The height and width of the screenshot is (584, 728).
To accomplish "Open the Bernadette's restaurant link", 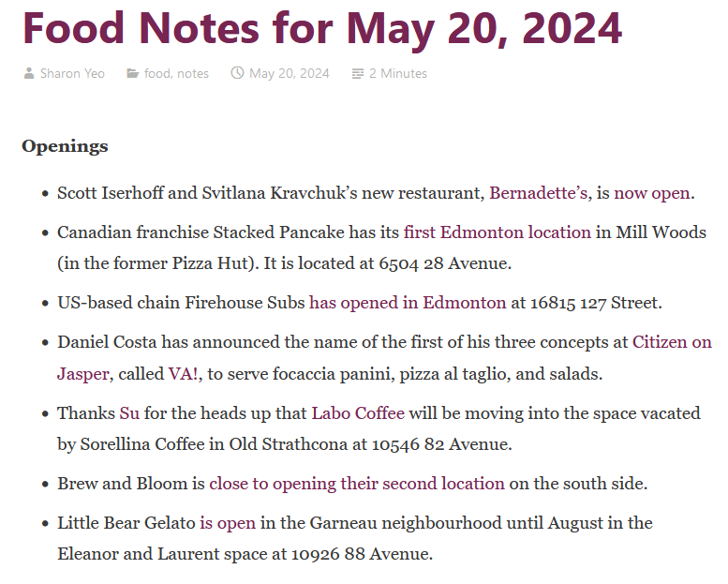I will point(539,193).
